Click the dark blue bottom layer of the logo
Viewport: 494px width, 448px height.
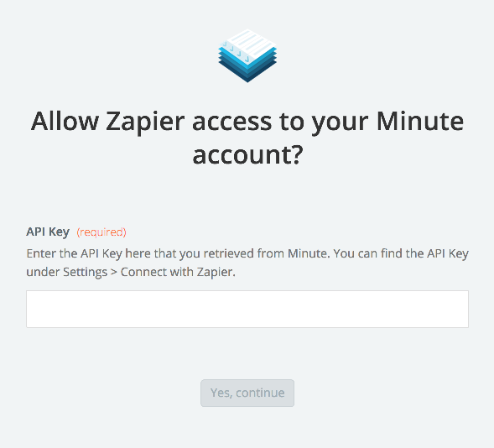pyautogui.click(x=247, y=74)
